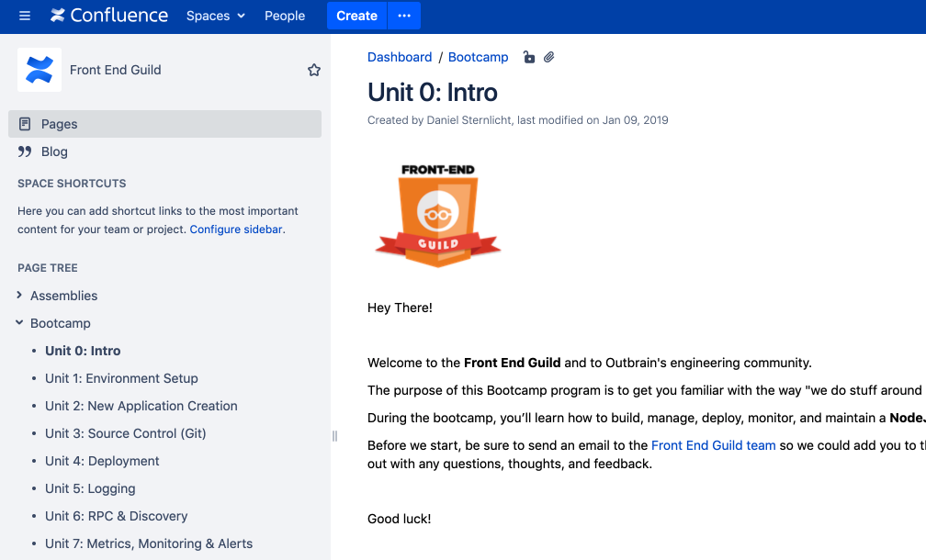Open Unit 3: Source Control (Git)

(126, 433)
